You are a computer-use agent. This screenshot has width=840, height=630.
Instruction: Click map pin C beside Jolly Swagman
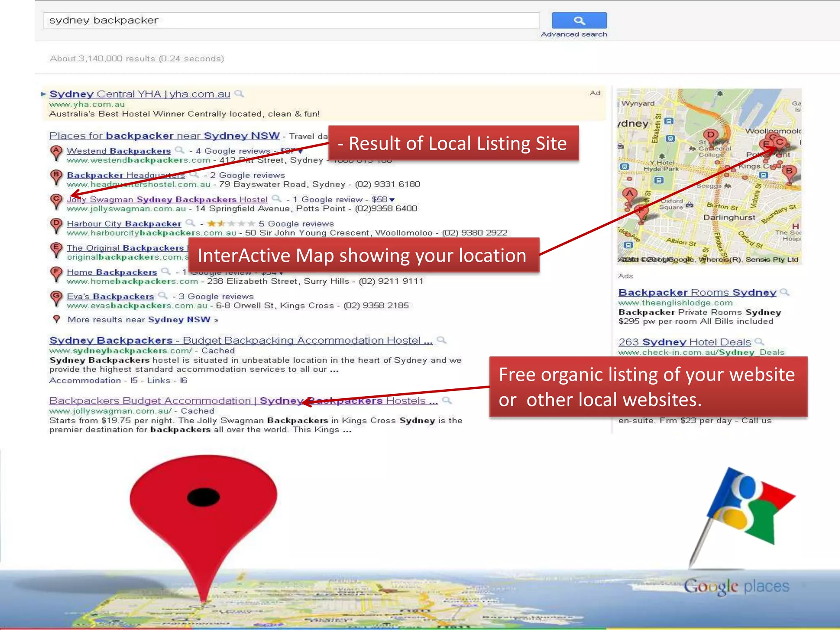click(x=56, y=201)
